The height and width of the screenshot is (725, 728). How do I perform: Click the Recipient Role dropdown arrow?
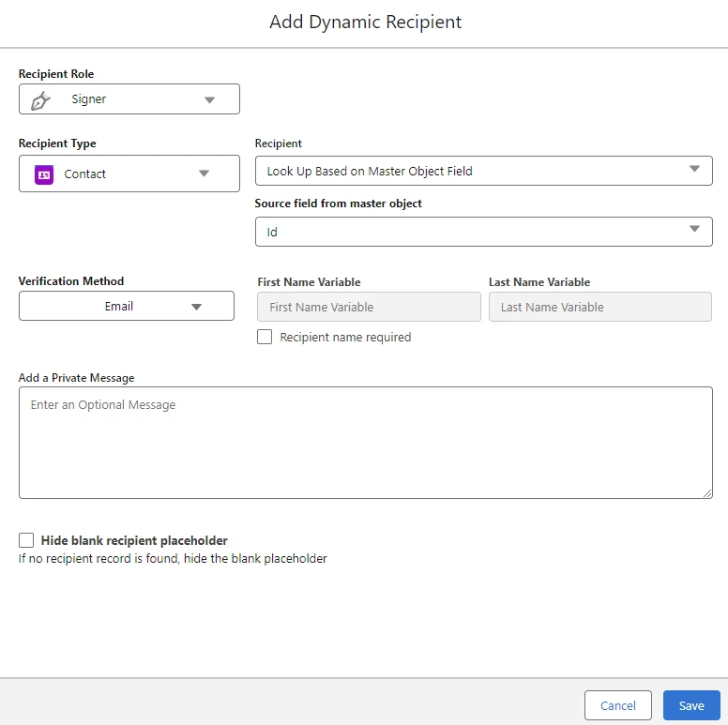tap(209, 100)
